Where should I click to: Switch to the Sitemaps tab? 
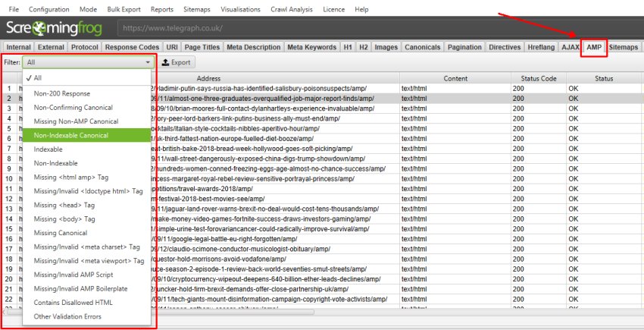(x=624, y=47)
